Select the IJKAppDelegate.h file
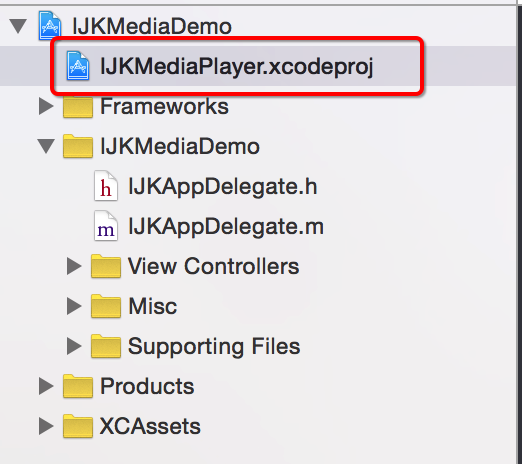The width and height of the screenshot is (522, 464). 222,186
